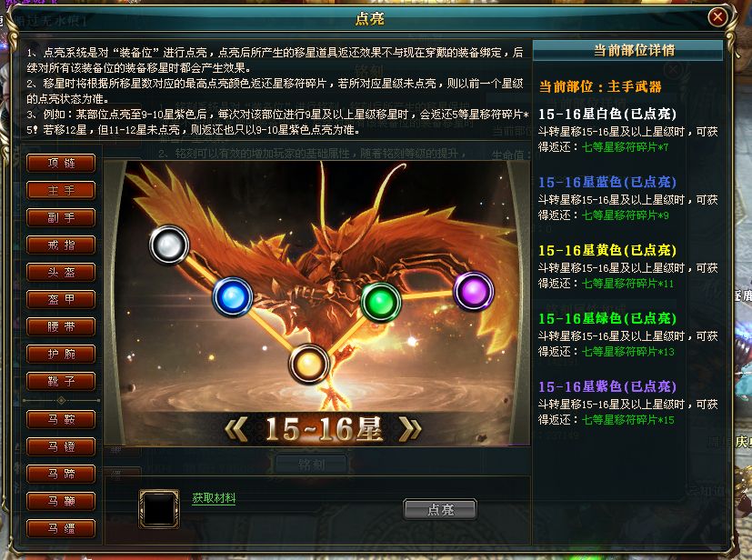Close the 点亮 window
752x560 pixels.
coord(717,17)
